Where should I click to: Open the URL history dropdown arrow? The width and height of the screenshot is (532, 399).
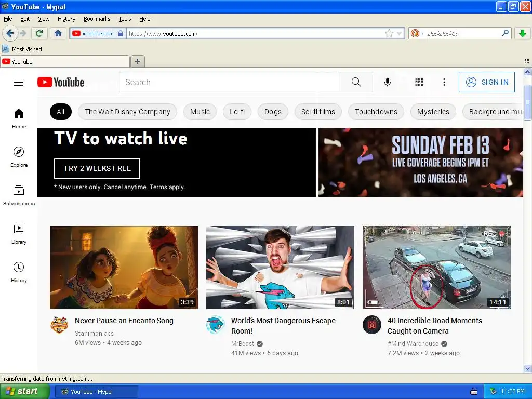click(400, 33)
